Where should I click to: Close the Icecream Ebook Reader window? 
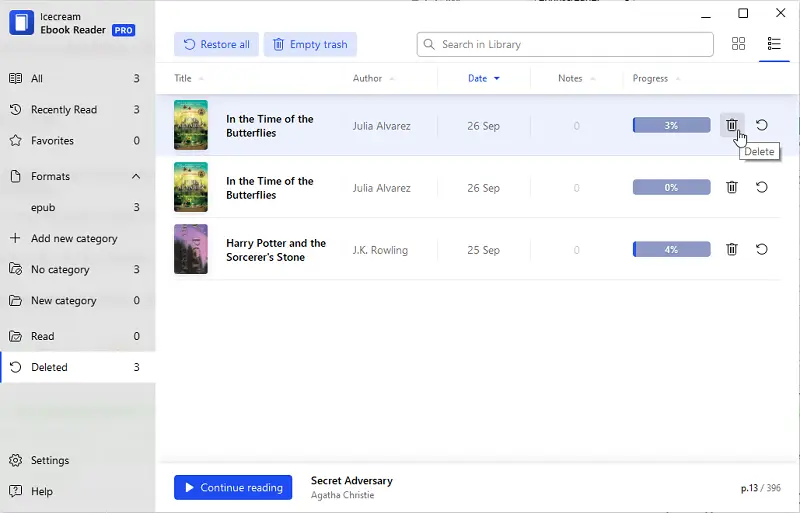pos(781,13)
